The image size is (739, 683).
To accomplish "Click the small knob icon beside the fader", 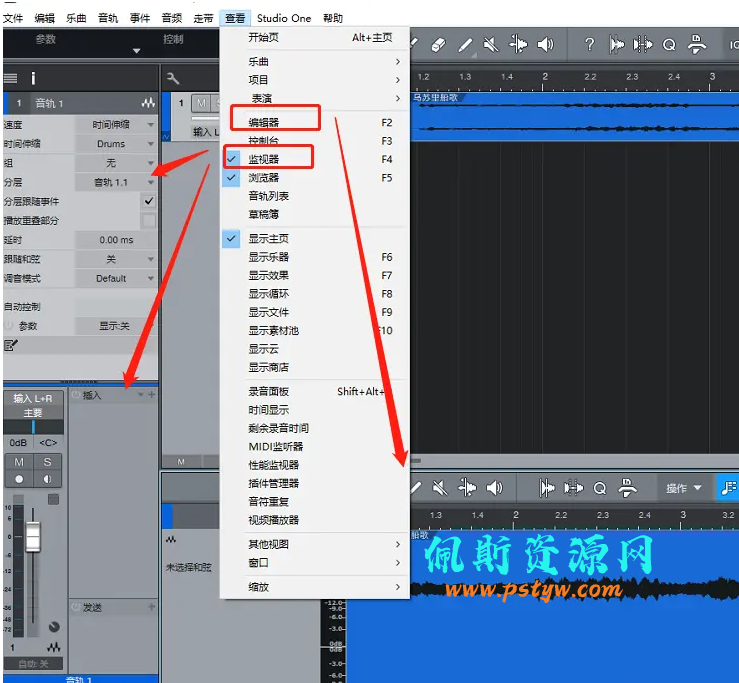I will click(x=54, y=627).
